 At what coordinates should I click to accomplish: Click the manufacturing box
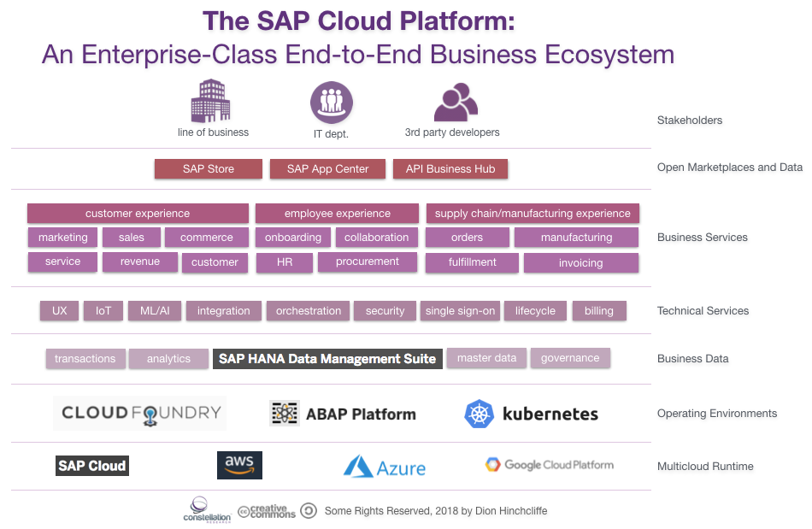point(576,237)
